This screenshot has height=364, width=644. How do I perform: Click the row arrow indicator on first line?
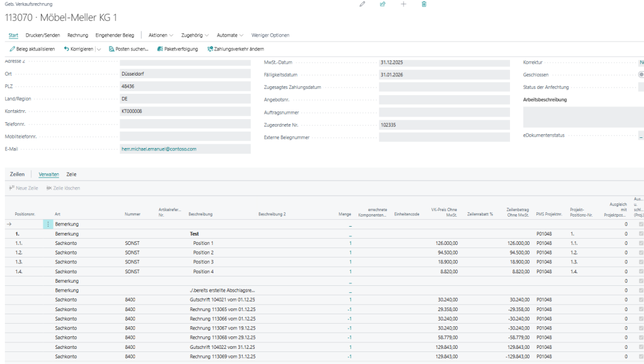point(9,224)
